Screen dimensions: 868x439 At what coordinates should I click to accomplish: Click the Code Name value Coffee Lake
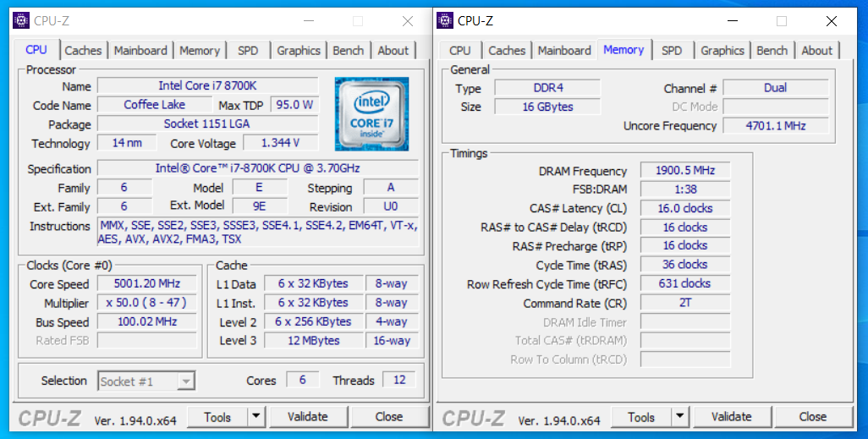(155, 105)
